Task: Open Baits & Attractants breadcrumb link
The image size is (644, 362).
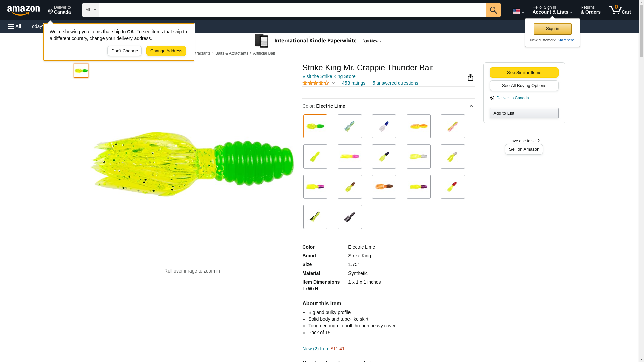Action: (231, 53)
